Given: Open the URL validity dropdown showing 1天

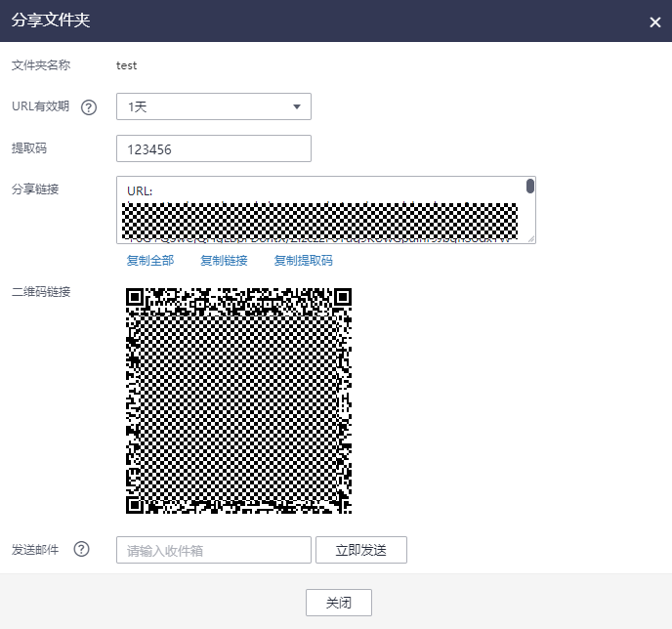Looking at the screenshot, I should 214,106.
